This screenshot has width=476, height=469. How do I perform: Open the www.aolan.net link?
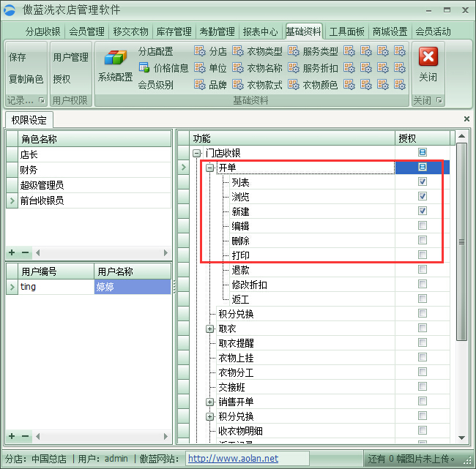(x=233, y=459)
